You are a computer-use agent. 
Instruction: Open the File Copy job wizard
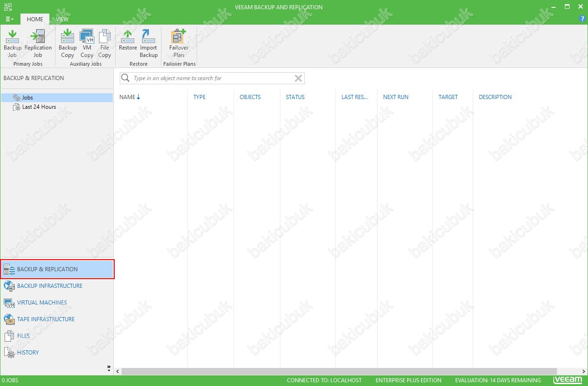[x=105, y=44]
